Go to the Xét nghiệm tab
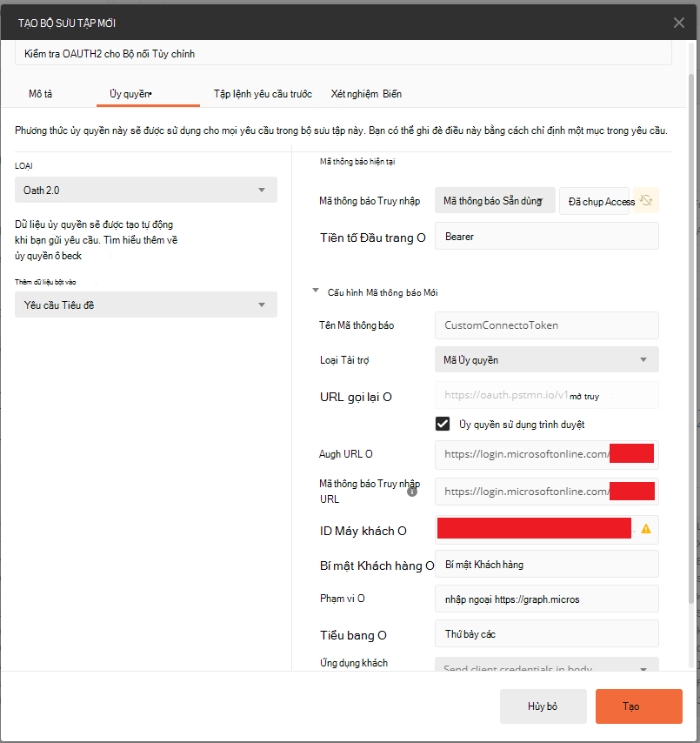700x743 pixels. click(x=355, y=94)
